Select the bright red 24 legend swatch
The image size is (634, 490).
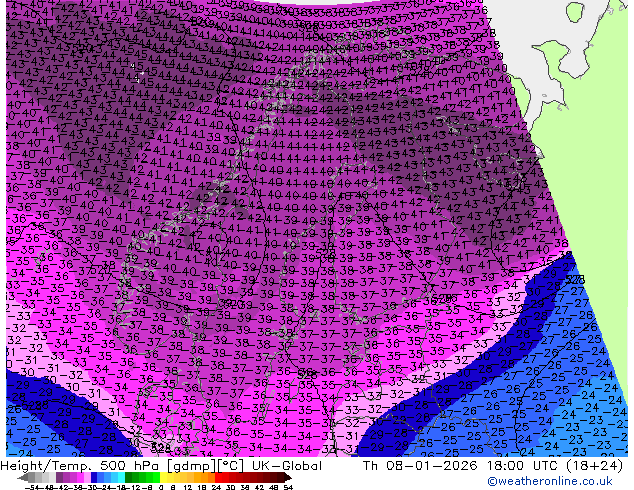[218, 477]
